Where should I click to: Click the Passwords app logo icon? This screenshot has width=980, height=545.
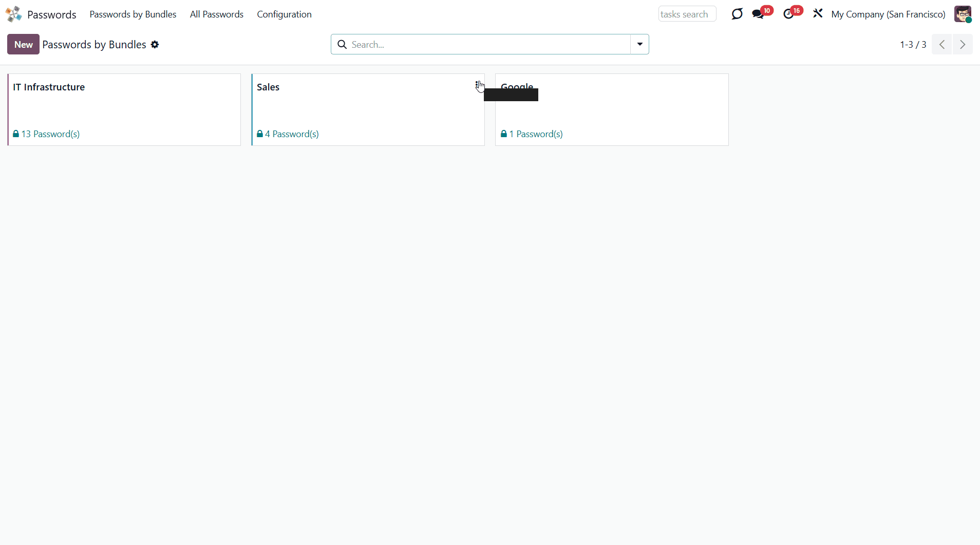point(14,14)
